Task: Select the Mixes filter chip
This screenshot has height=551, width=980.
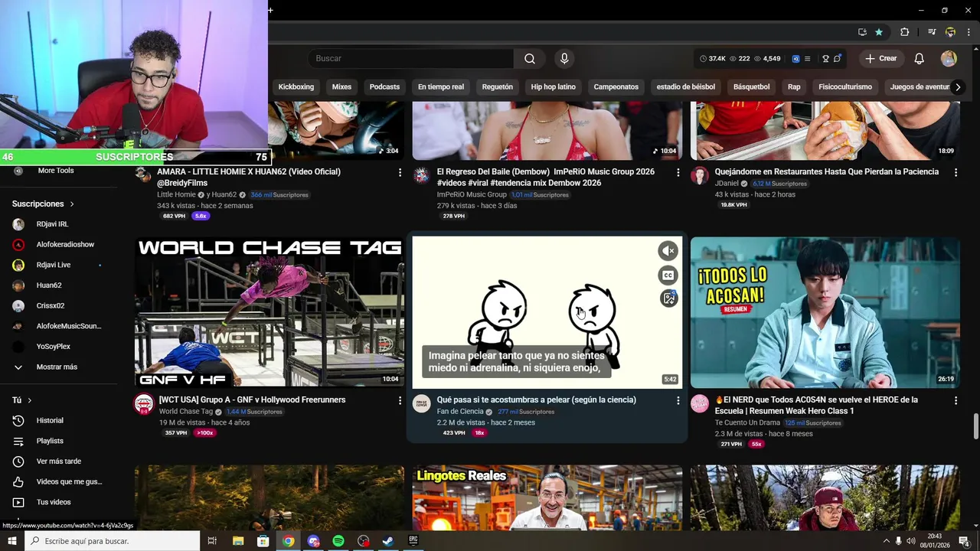Action: point(341,87)
